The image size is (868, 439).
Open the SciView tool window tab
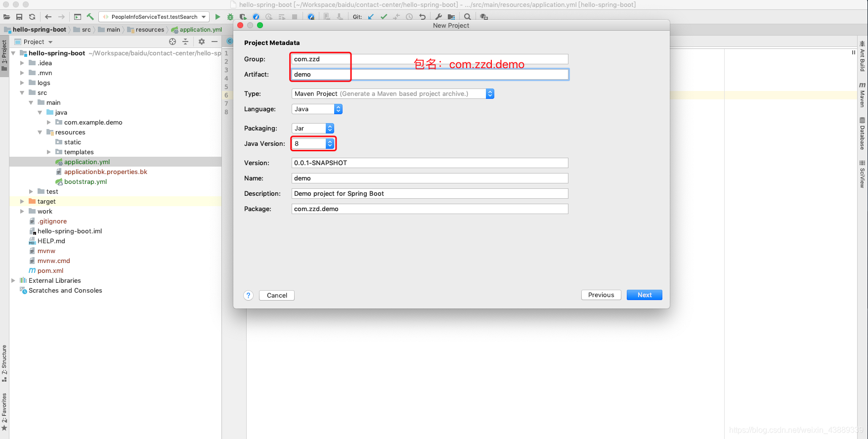(862, 174)
